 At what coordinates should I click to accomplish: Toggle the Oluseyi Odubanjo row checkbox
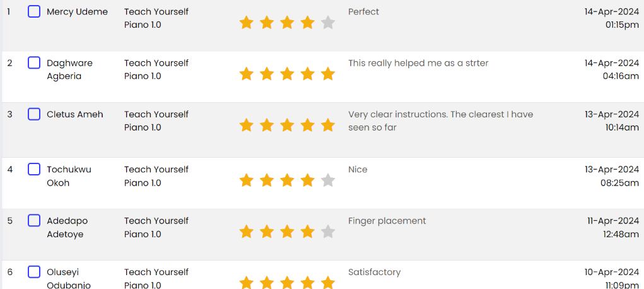pyautogui.click(x=34, y=272)
